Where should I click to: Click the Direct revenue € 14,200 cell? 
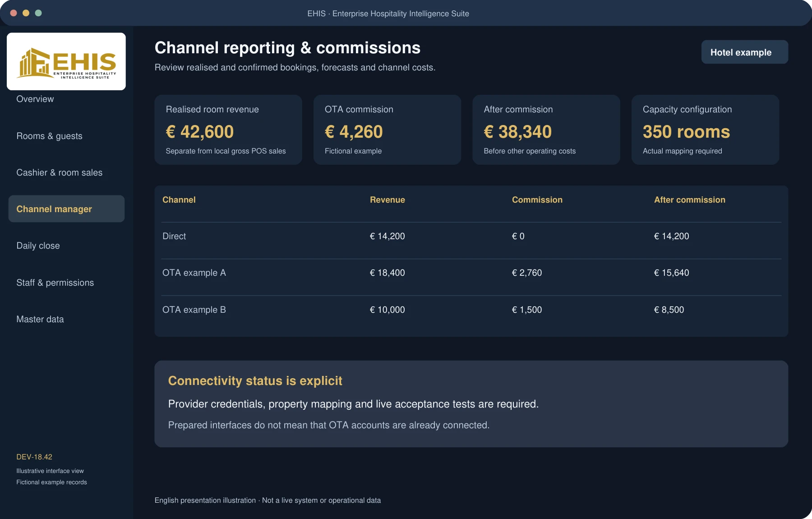pyautogui.click(x=388, y=236)
